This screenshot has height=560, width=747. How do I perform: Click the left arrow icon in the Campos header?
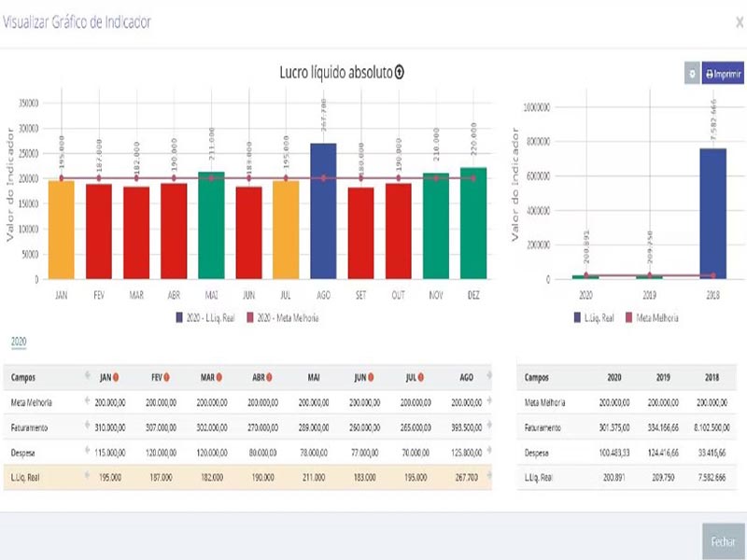87,377
